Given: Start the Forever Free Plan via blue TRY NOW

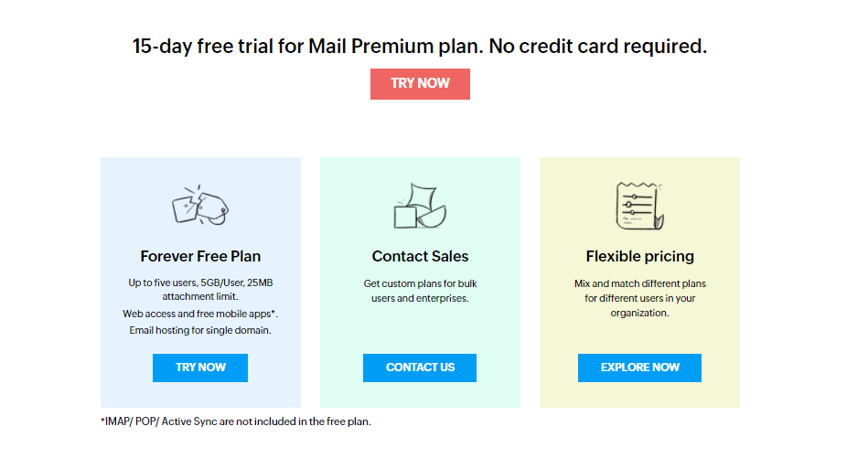Looking at the screenshot, I should [x=199, y=368].
